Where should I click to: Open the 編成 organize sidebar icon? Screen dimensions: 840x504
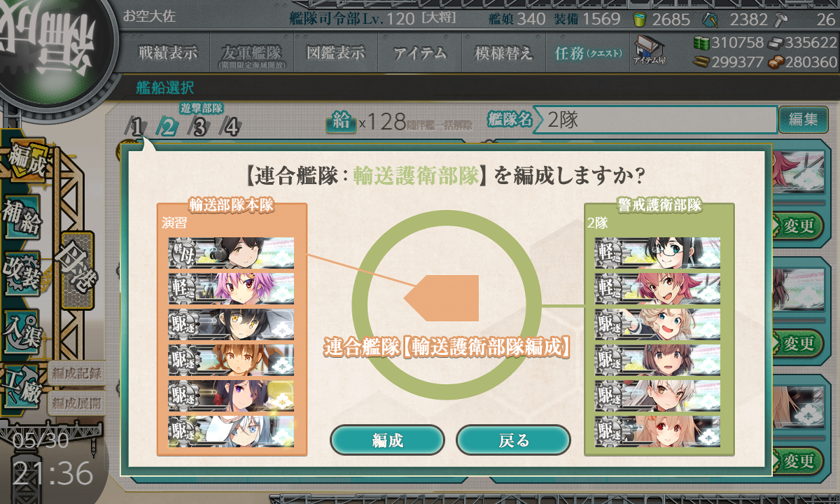pyautogui.click(x=26, y=161)
